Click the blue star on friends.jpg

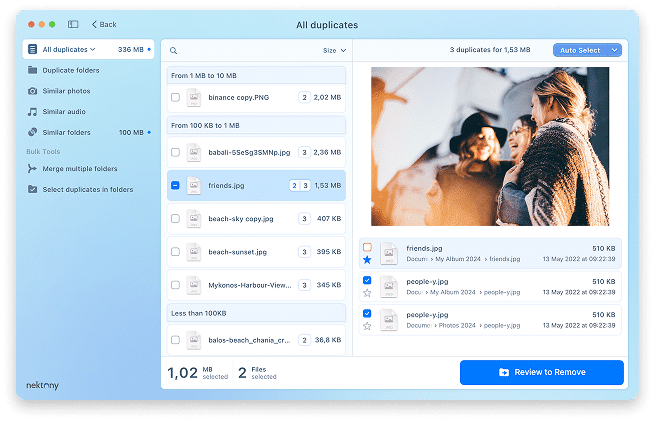click(x=367, y=260)
